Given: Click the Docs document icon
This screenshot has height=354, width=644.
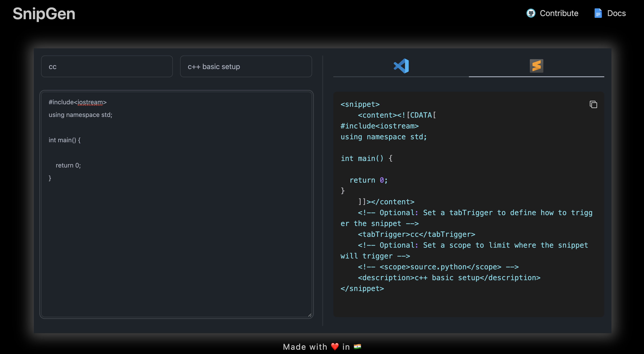Looking at the screenshot, I should pyautogui.click(x=598, y=13).
